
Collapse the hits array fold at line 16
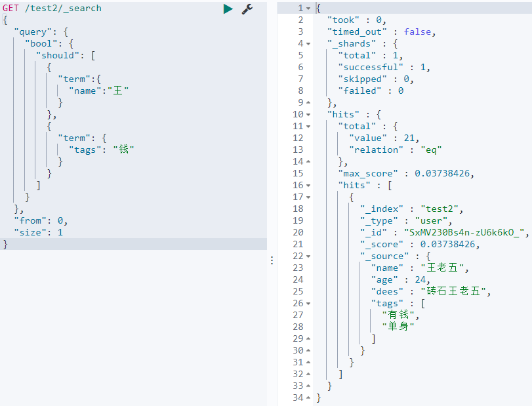coord(308,185)
